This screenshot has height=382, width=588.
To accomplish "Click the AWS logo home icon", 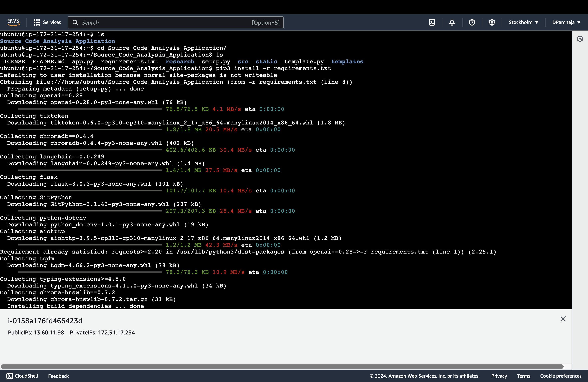I will [x=13, y=22].
